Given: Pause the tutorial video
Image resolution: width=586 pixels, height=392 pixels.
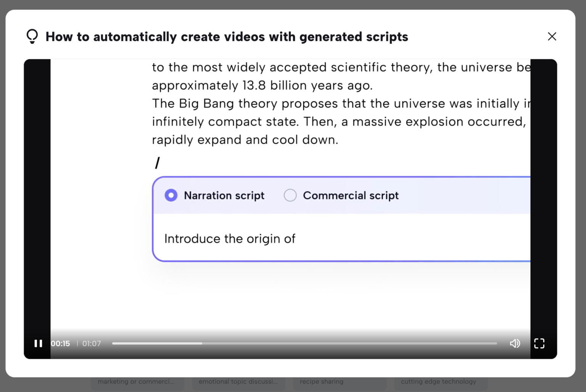Looking at the screenshot, I should click(38, 344).
